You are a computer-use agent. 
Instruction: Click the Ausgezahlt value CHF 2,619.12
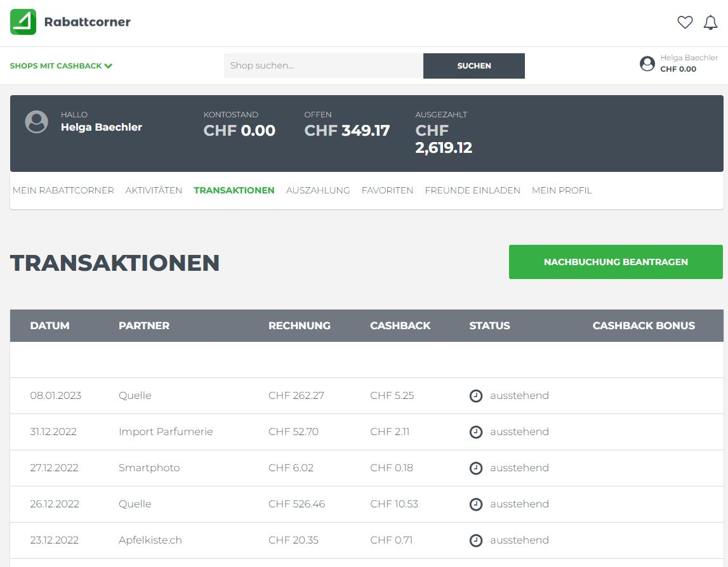[x=444, y=139]
